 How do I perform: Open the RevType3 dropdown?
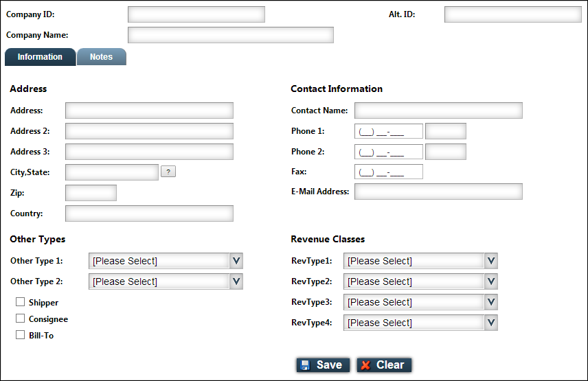pyautogui.click(x=490, y=302)
